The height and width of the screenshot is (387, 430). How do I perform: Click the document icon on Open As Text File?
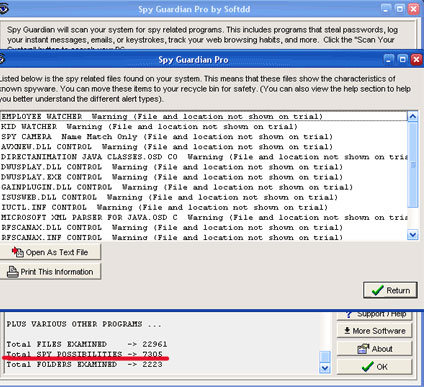point(18,252)
